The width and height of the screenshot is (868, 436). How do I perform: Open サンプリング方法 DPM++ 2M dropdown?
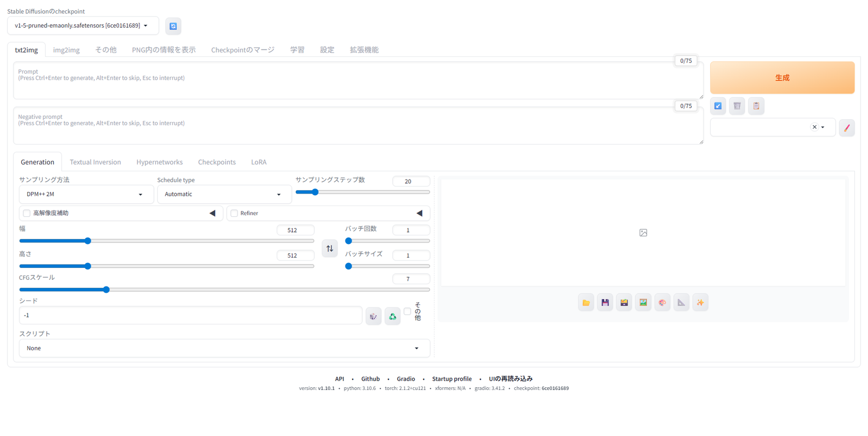(86, 194)
